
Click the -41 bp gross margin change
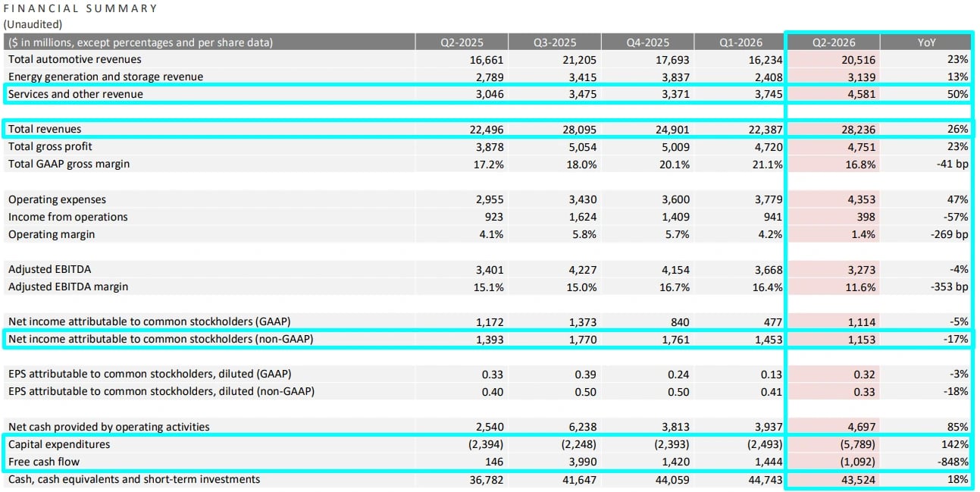951,164
